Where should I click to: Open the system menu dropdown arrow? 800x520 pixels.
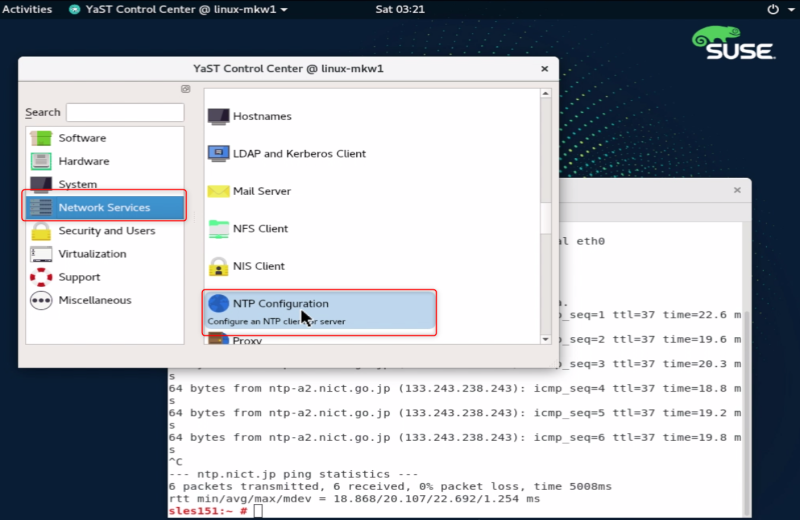[x=791, y=9]
